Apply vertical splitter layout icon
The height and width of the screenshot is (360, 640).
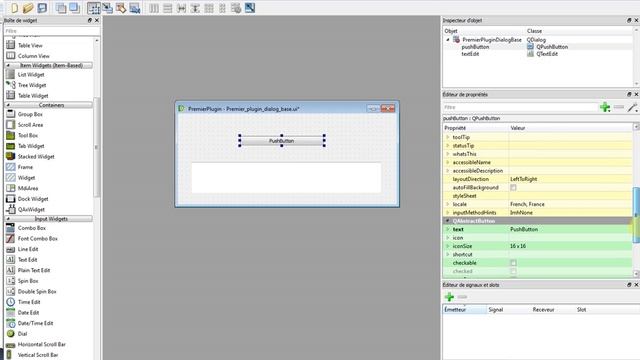coord(195,8)
